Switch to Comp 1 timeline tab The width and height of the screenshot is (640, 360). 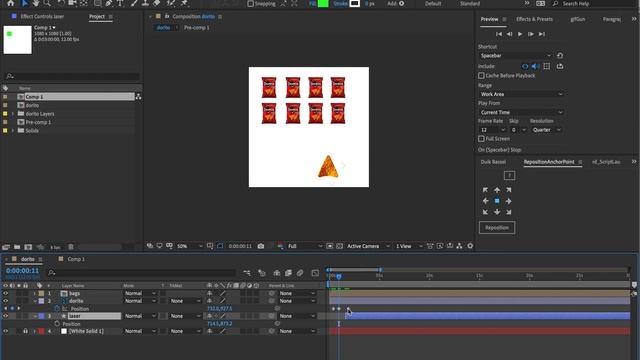(x=76, y=259)
